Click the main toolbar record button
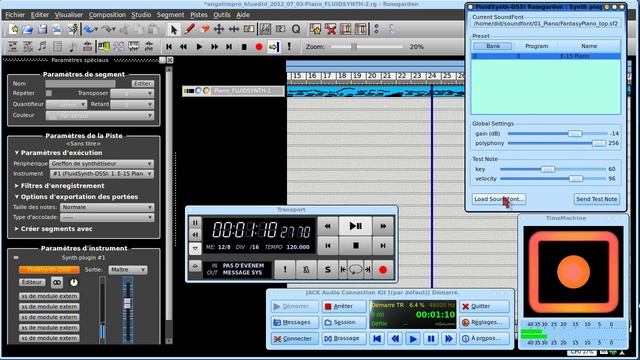Viewport: 640px width, 360px height. (x=259, y=47)
